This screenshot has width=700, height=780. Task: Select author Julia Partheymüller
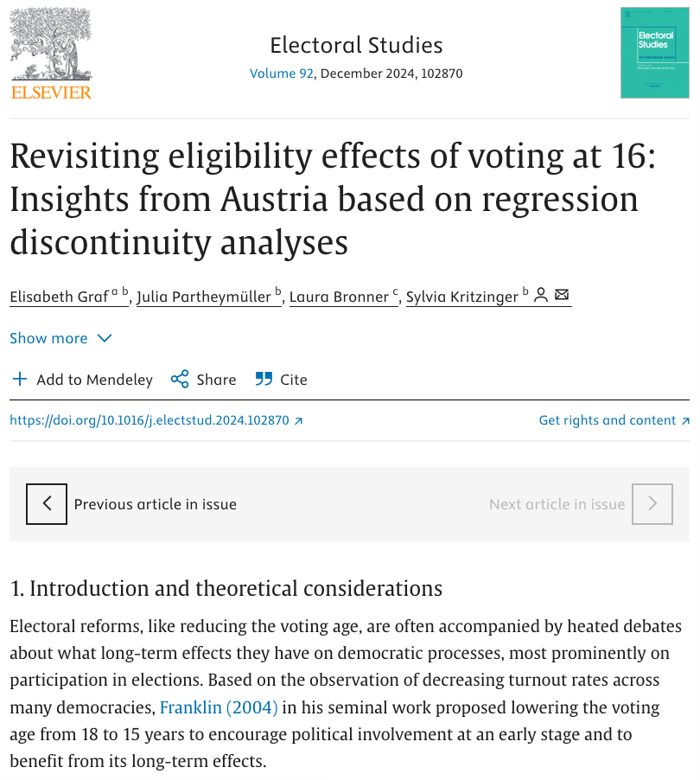click(204, 297)
